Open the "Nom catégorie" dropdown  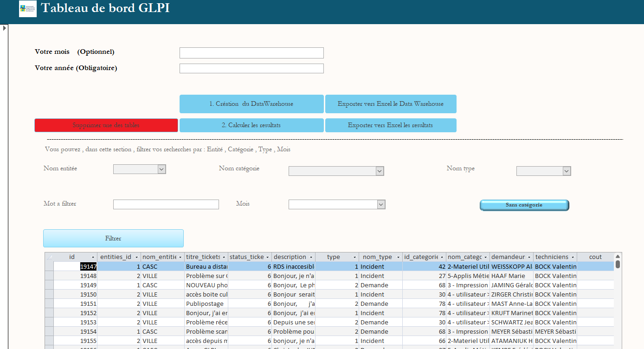tap(380, 171)
